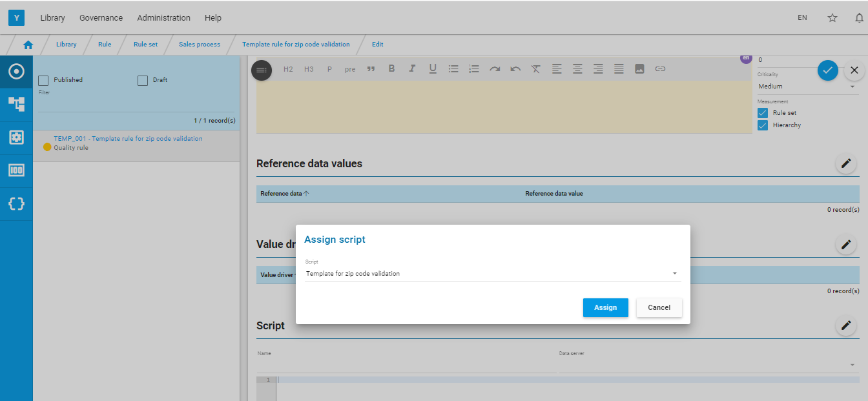Toggle italic formatting
This screenshot has width=868, height=401.
tap(412, 68)
